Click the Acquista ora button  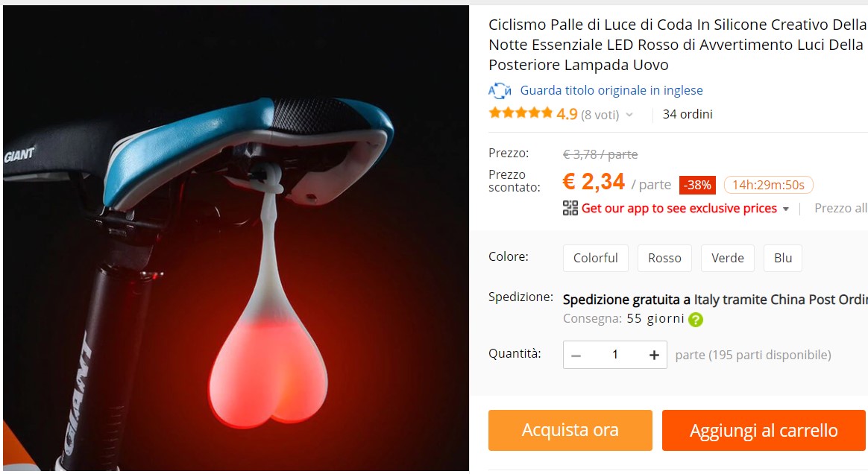point(570,430)
